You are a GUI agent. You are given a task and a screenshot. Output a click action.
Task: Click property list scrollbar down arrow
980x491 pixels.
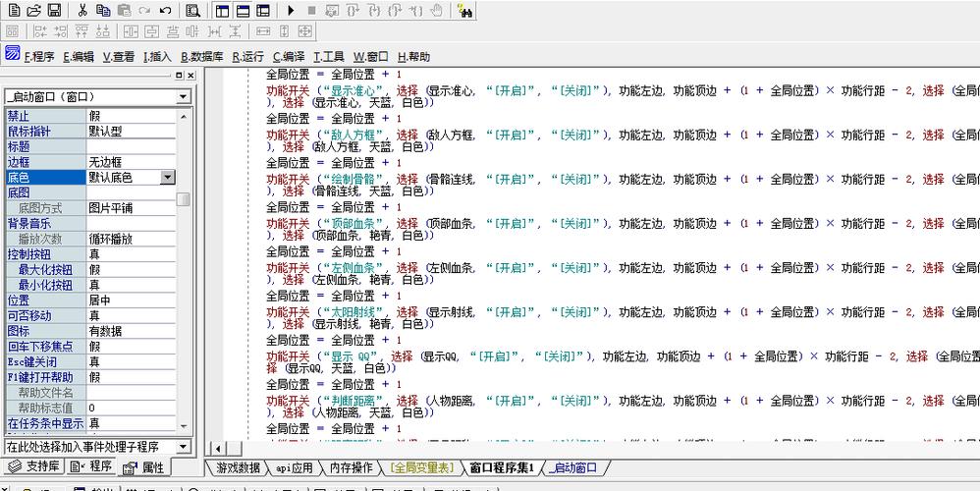183,425
